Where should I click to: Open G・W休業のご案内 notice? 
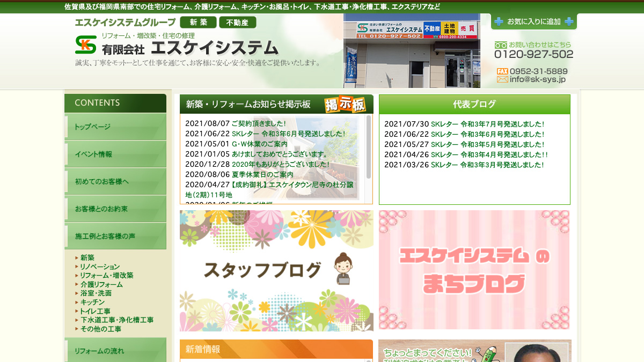coord(260,144)
